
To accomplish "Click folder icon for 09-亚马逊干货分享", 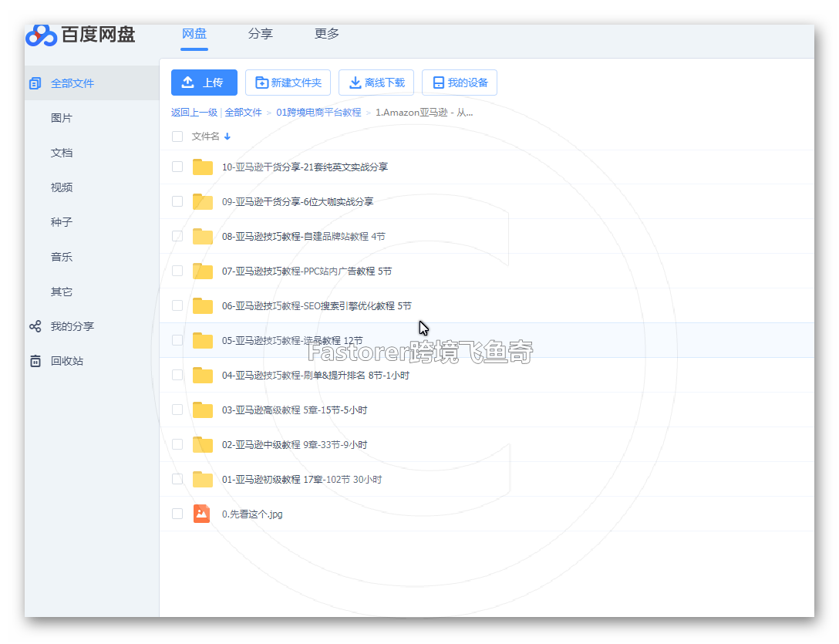I will [203, 201].
